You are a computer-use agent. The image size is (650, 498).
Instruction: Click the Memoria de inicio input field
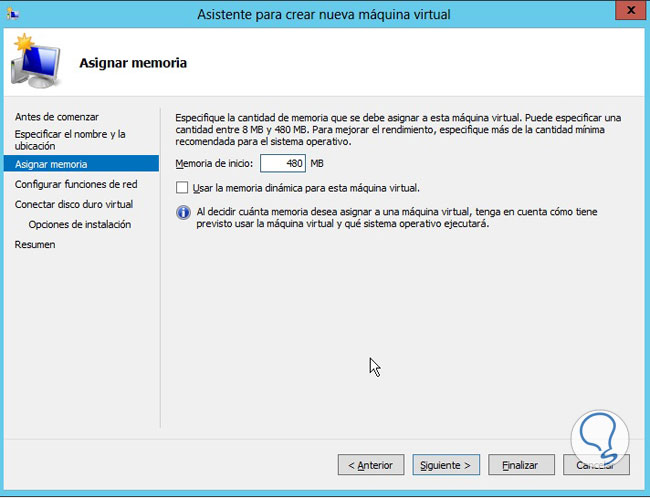click(283, 163)
